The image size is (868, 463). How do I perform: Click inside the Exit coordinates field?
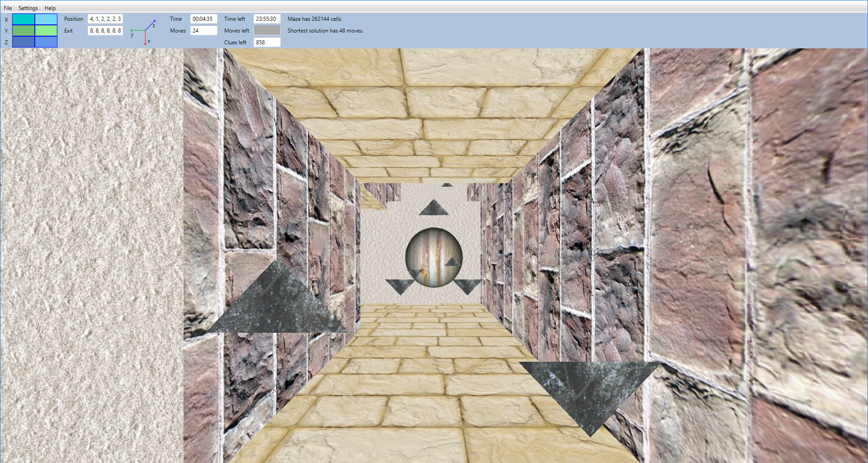(105, 30)
